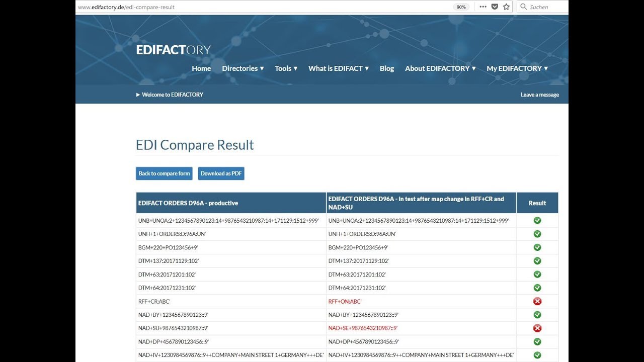Viewport: 644px width, 362px height.
Task: Select the red RFF+ON:ABC' text
Action: click(345, 302)
